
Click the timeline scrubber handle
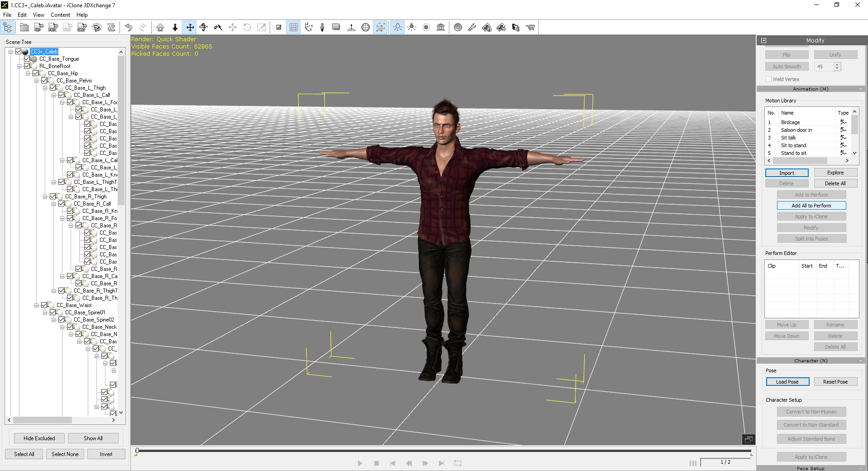click(137, 451)
